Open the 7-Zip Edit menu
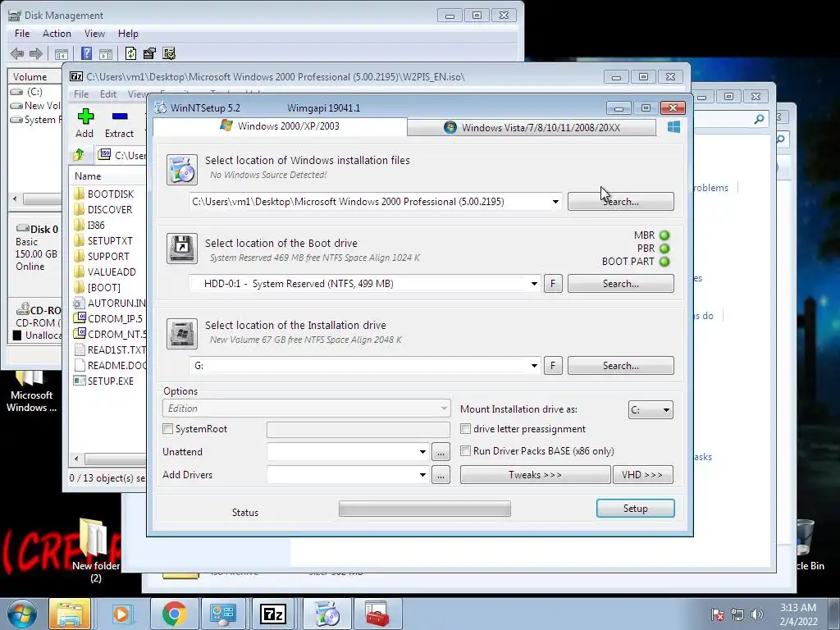This screenshot has height=630, width=840. (x=108, y=94)
